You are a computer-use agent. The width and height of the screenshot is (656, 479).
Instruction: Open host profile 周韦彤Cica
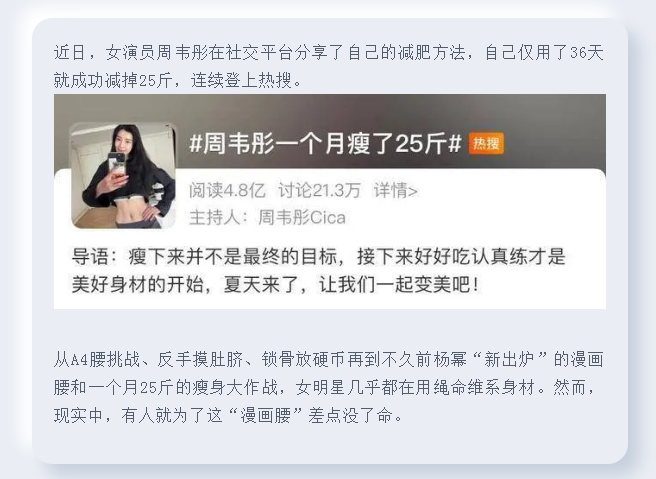pos(302,218)
